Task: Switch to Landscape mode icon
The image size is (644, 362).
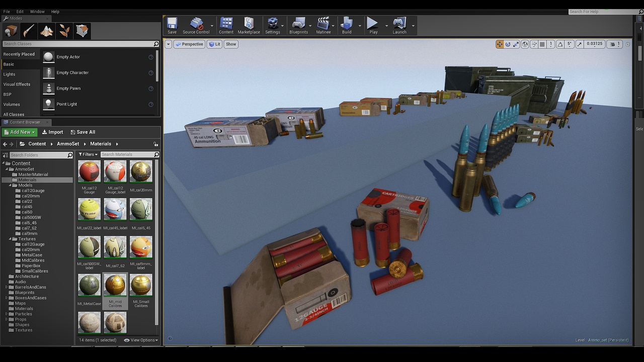Action: click(47, 31)
